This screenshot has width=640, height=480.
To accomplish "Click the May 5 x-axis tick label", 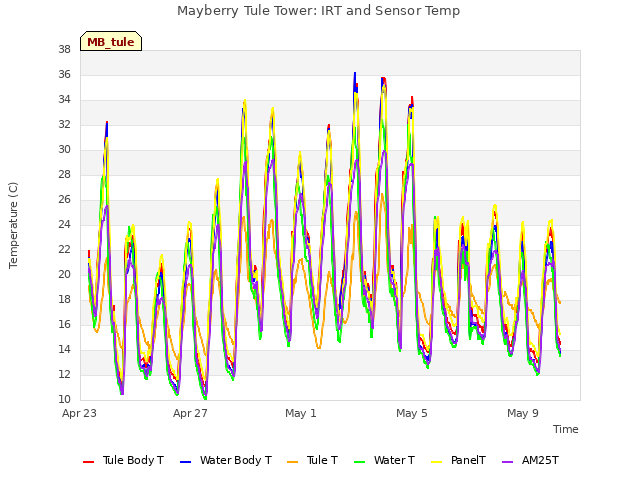I will pyautogui.click(x=412, y=413).
